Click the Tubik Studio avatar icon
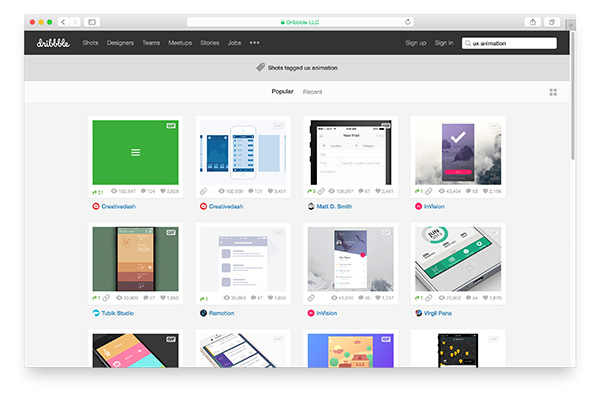The image size is (600, 402). (96, 312)
